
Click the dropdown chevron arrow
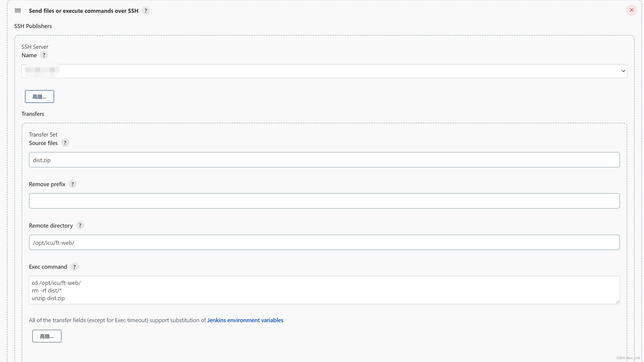623,71
